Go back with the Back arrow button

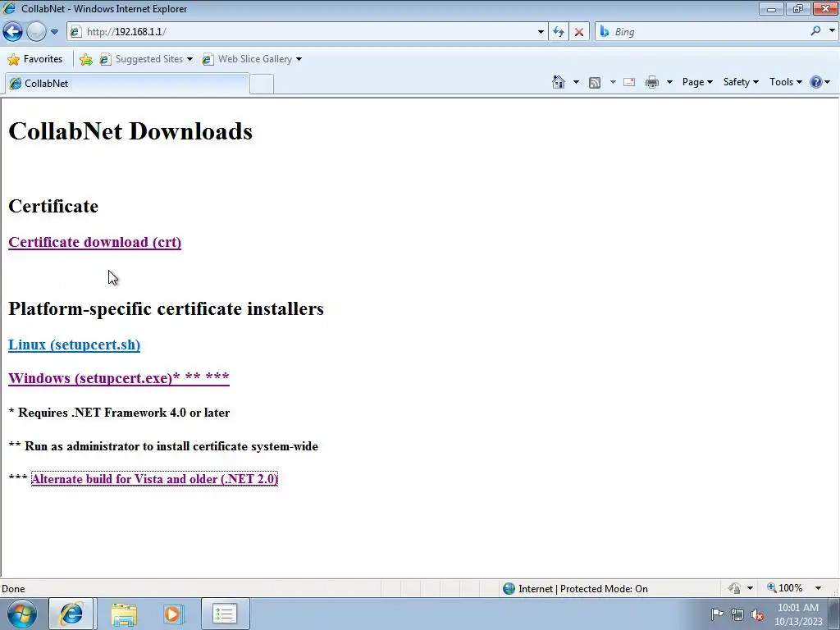point(13,32)
